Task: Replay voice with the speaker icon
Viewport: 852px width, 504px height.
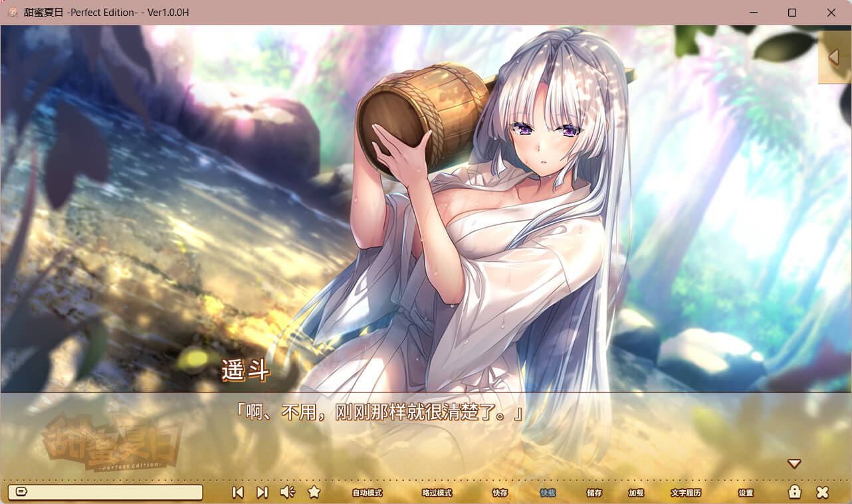Action: (287, 492)
